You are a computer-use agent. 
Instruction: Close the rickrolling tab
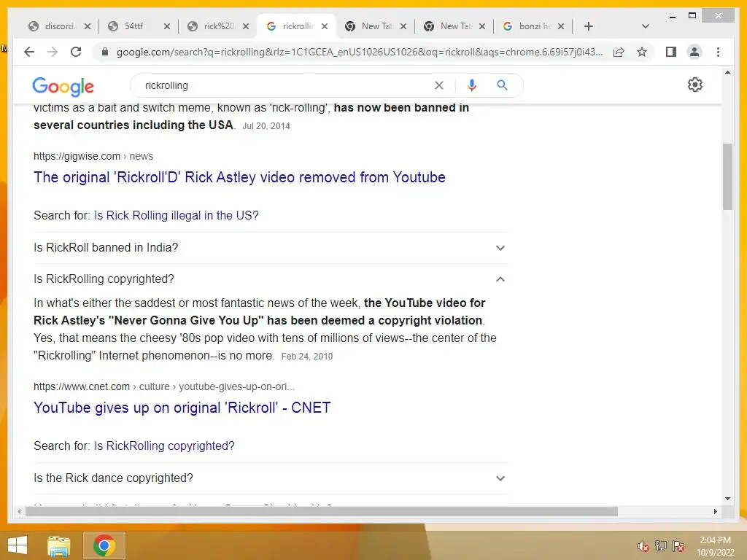coord(325,26)
